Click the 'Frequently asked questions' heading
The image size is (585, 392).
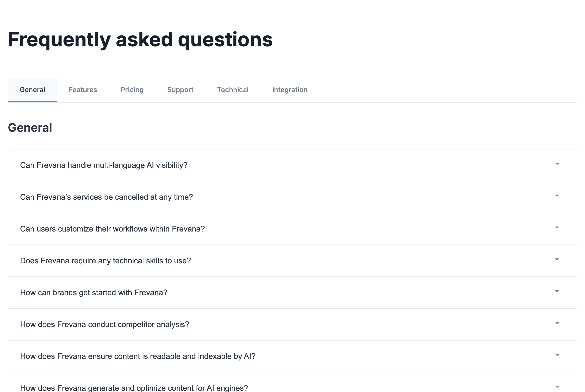pos(140,39)
